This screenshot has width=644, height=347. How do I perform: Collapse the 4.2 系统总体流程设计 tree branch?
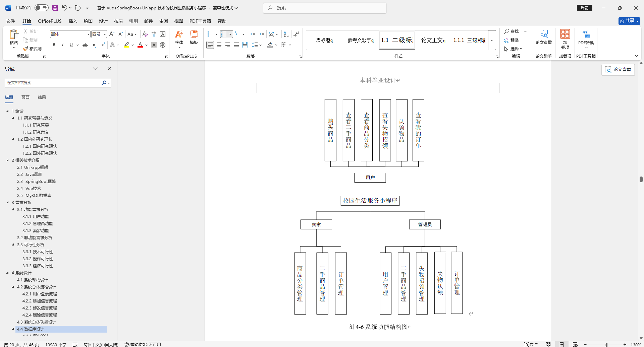tap(13, 287)
